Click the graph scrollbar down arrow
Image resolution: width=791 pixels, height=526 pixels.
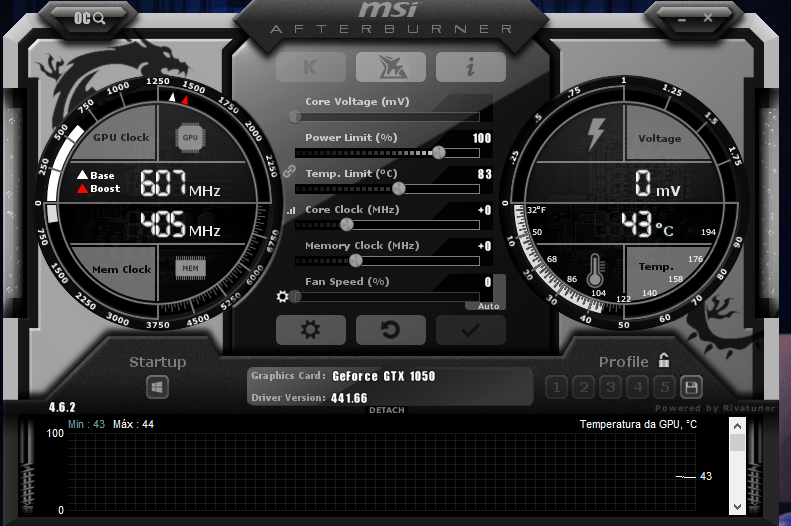tap(737, 506)
